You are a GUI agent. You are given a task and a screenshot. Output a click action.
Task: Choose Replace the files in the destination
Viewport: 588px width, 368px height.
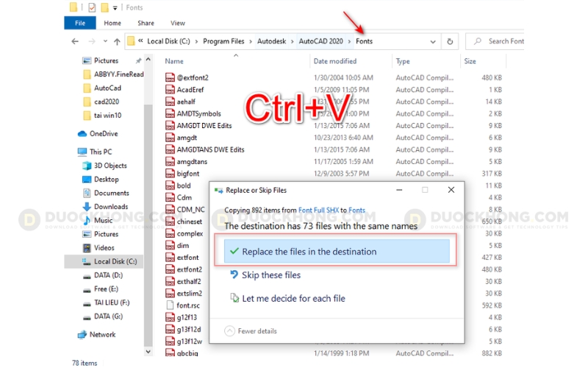(337, 251)
